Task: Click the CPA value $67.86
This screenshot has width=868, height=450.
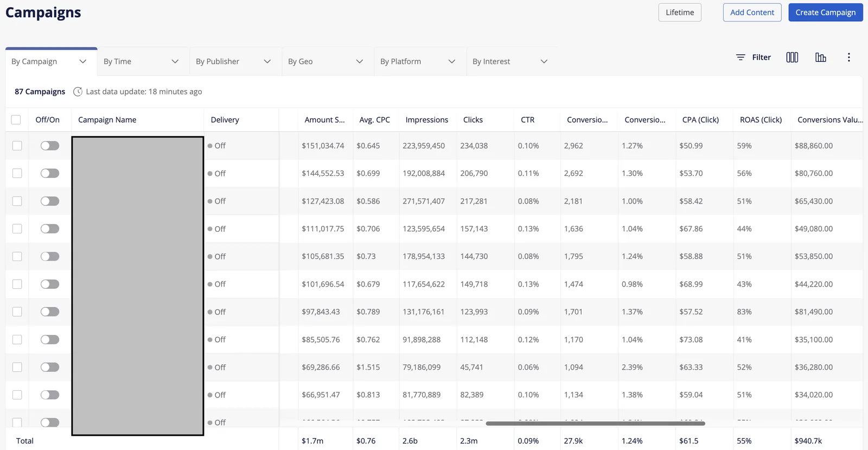Action: coord(691,229)
